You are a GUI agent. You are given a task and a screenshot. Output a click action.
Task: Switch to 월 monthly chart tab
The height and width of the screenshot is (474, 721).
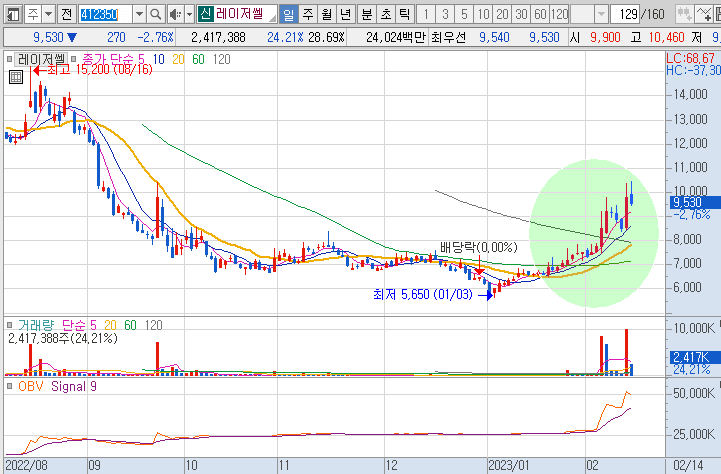pyautogui.click(x=326, y=15)
